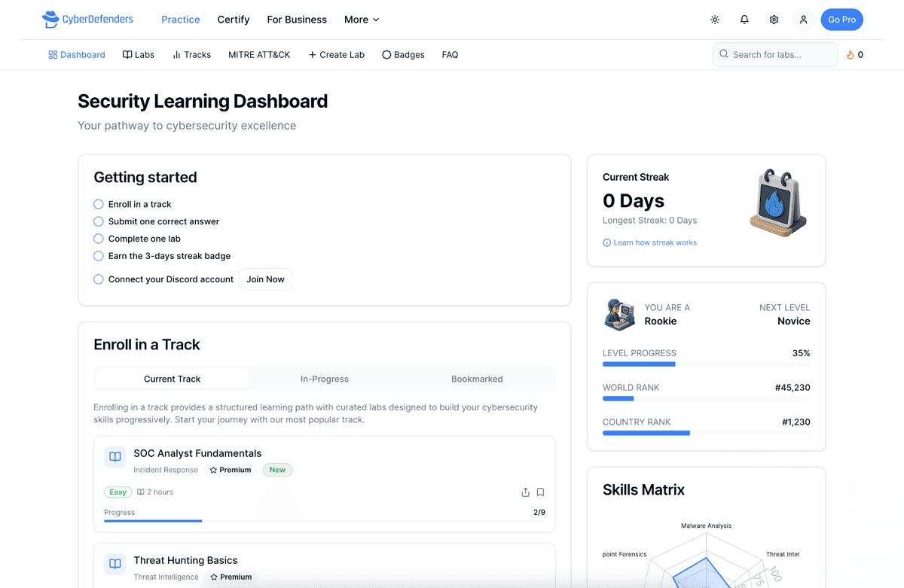
Task: Click the Rookie avatar image
Action: pos(619,315)
